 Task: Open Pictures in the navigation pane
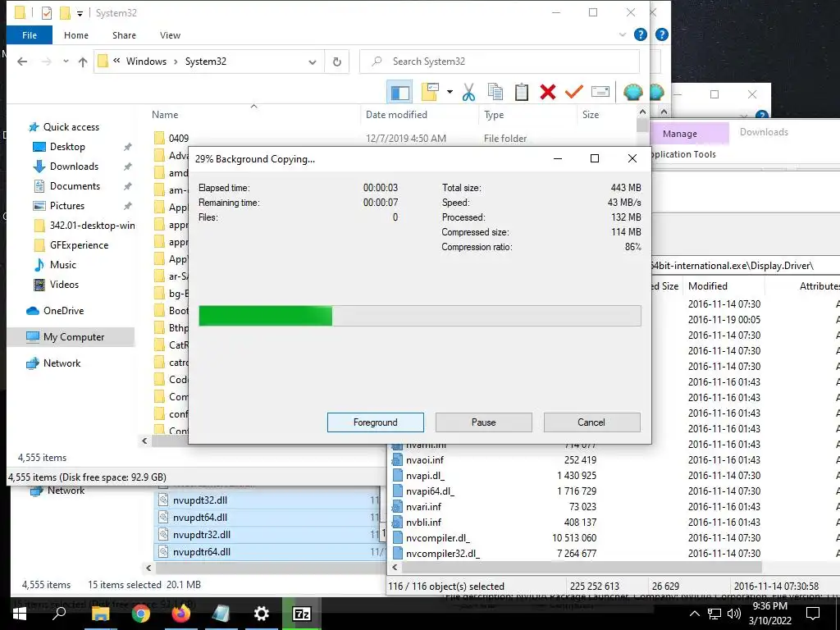click(67, 206)
